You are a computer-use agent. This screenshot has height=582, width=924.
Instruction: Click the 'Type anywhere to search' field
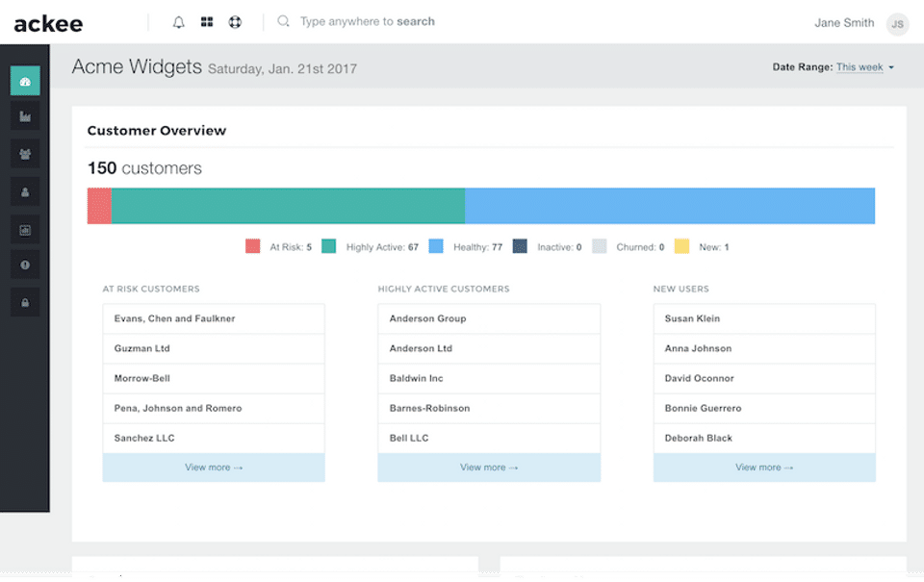pyautogui.click(x=367, y=21)
